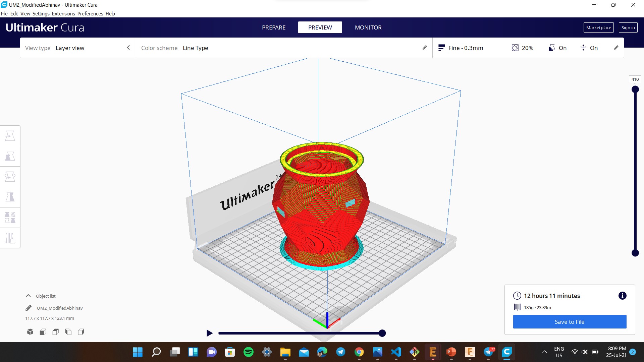
Task: Switch to 3D view cube icon
Action: click(30, 332)
